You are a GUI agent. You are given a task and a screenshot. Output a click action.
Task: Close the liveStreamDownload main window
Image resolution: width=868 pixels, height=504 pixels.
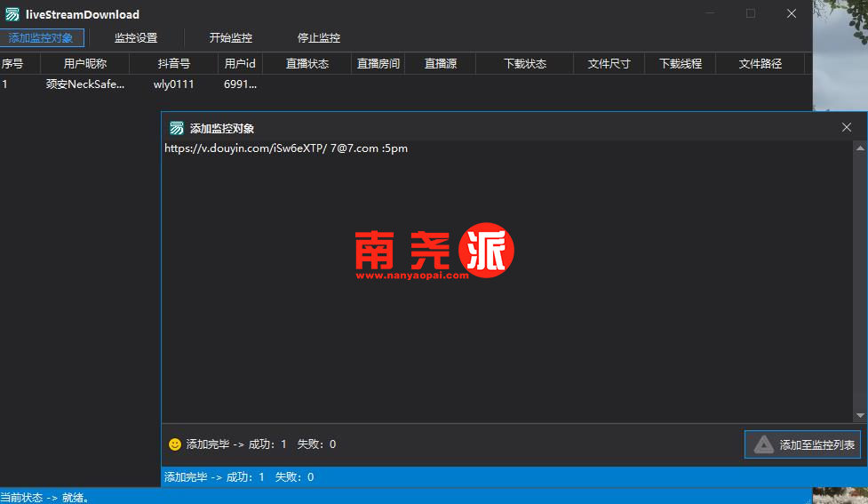pos(792,13)
